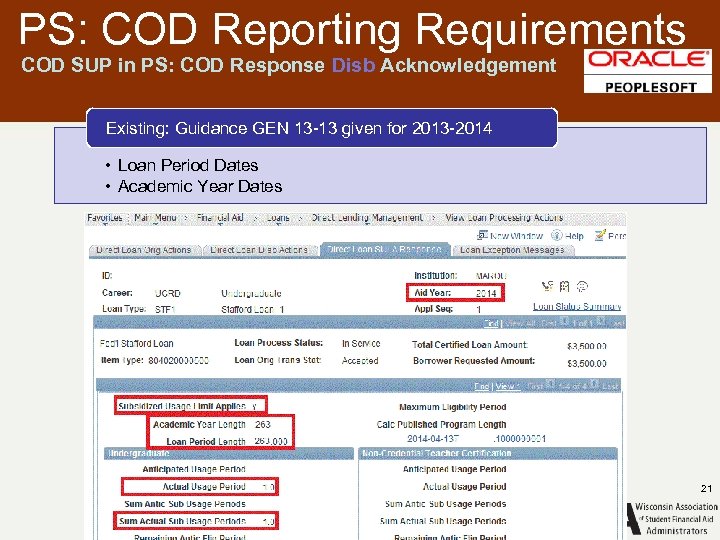Click Career value UGRD
720x540 pixels.
(168, 293)
